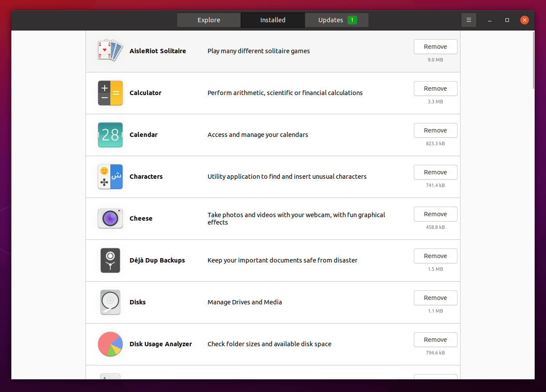Click 'Utility application to find and insert' description

pyautogui.click(x=287, y=177)
